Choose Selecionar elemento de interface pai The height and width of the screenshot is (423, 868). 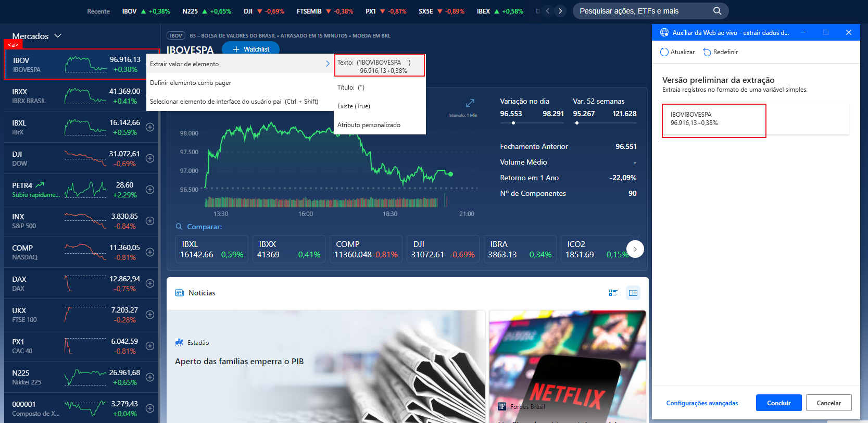click(240, 102)
